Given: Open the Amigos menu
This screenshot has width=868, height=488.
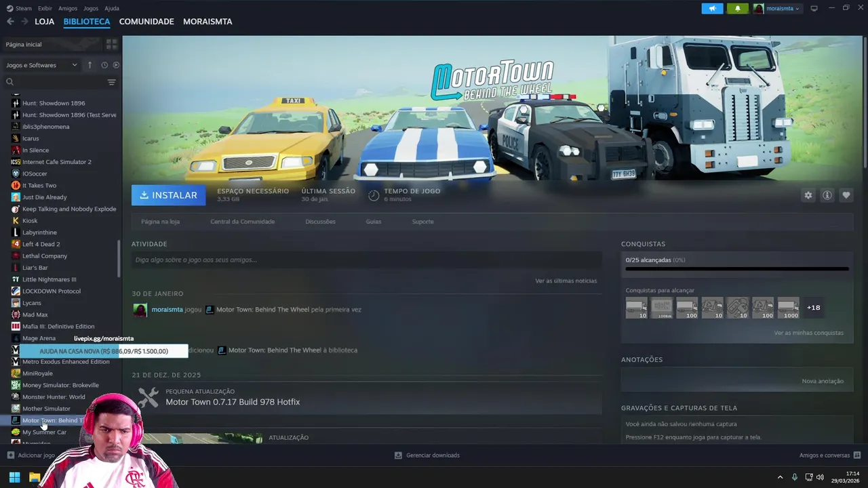Looking at the screenshot, I should pos(68,8).
